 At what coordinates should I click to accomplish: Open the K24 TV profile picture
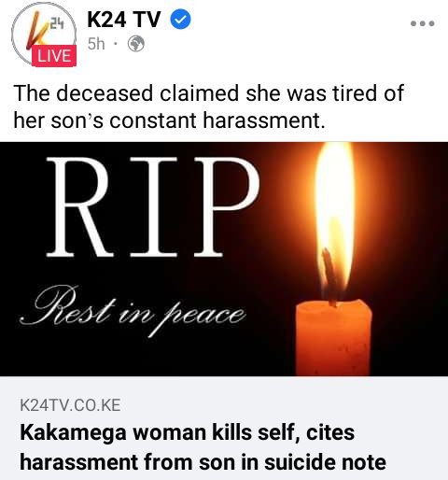pyautogui.click(x=44, y=35)
